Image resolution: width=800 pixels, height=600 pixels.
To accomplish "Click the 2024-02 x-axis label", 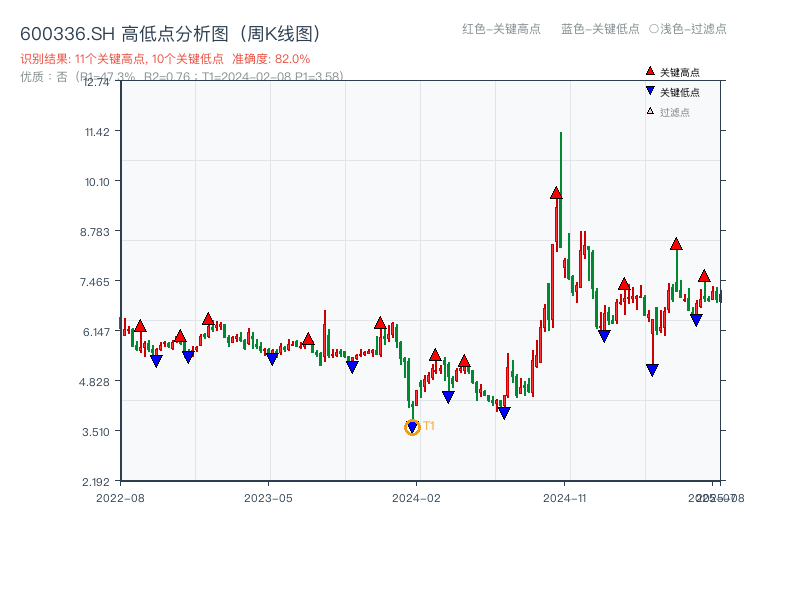I will (x=416, y=498).
